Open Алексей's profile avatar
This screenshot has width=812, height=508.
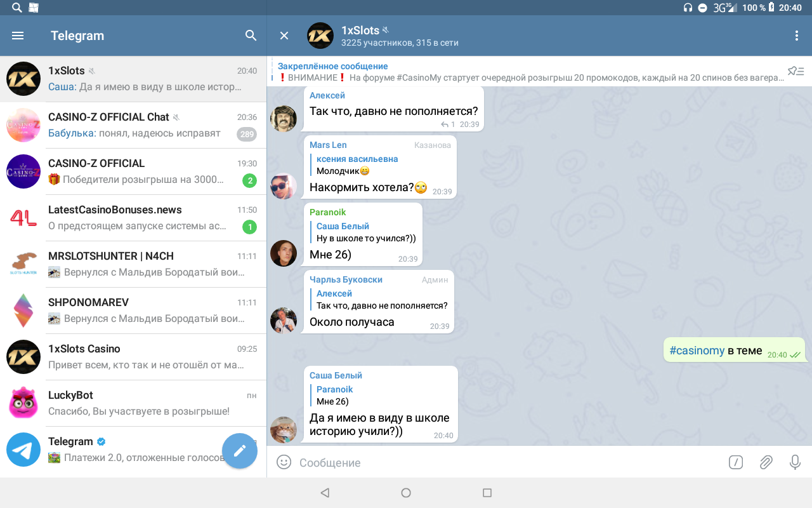284,119
